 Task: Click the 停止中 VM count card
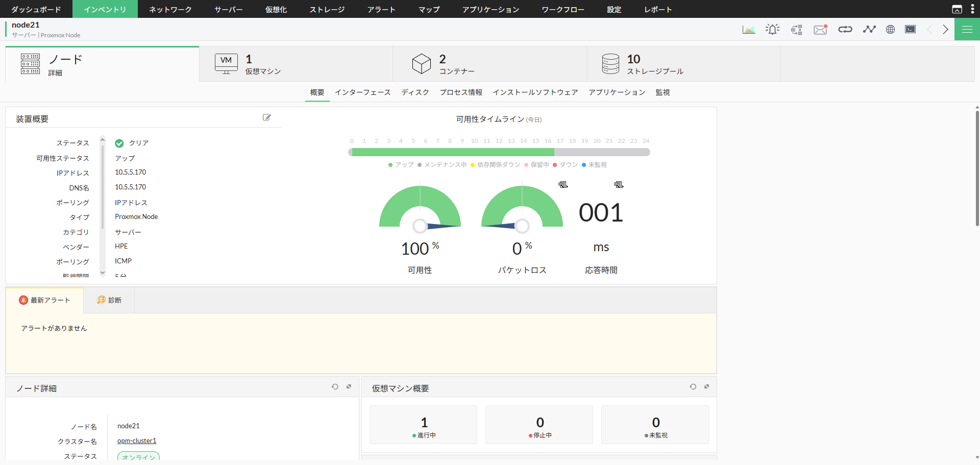point(540,425)
